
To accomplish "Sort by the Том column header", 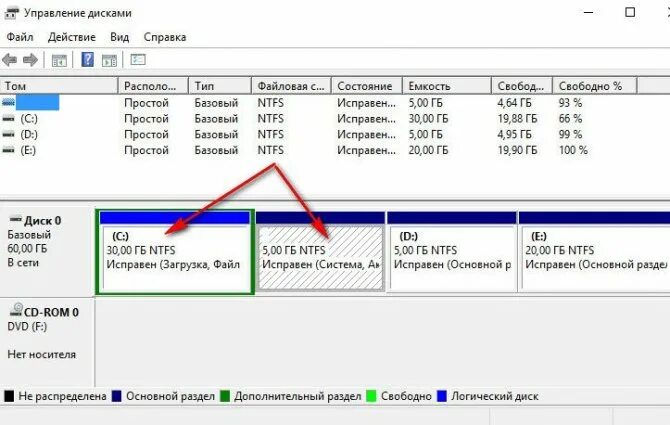I will [59, 86].
